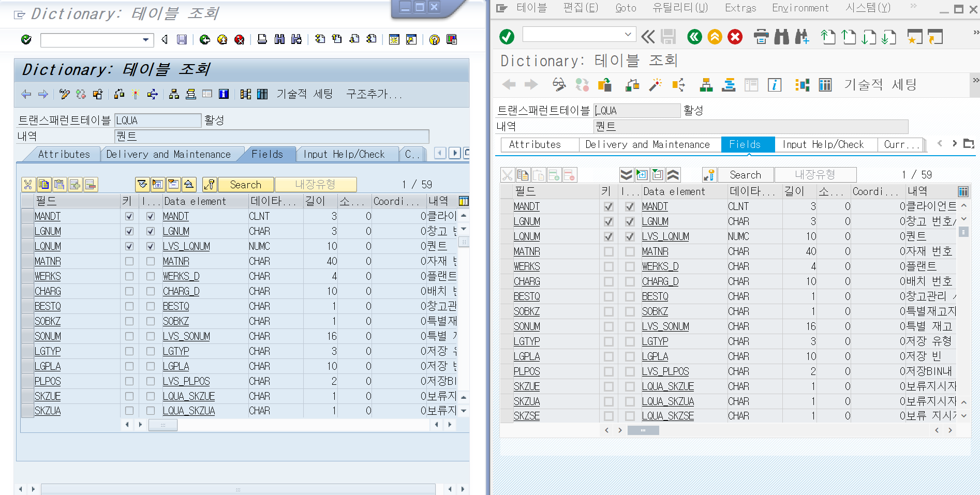This screenshot has height=495, width=980.
Task: Click the Find Next binoculars-plus icon in right window
Action: [801, 37]
